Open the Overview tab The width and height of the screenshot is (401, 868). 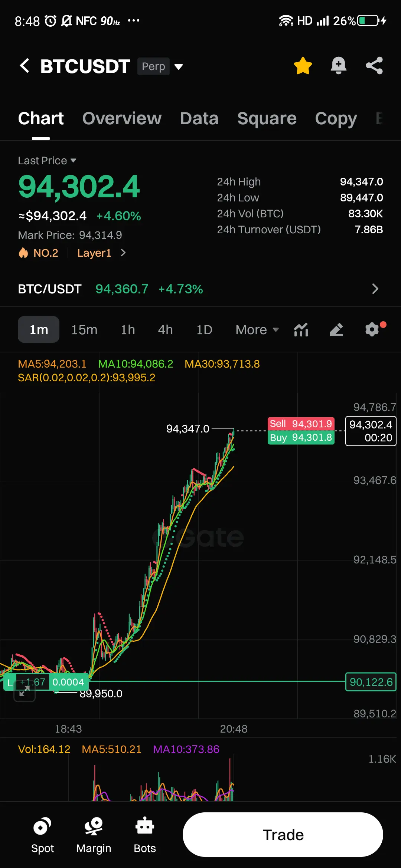click(122, 119)
